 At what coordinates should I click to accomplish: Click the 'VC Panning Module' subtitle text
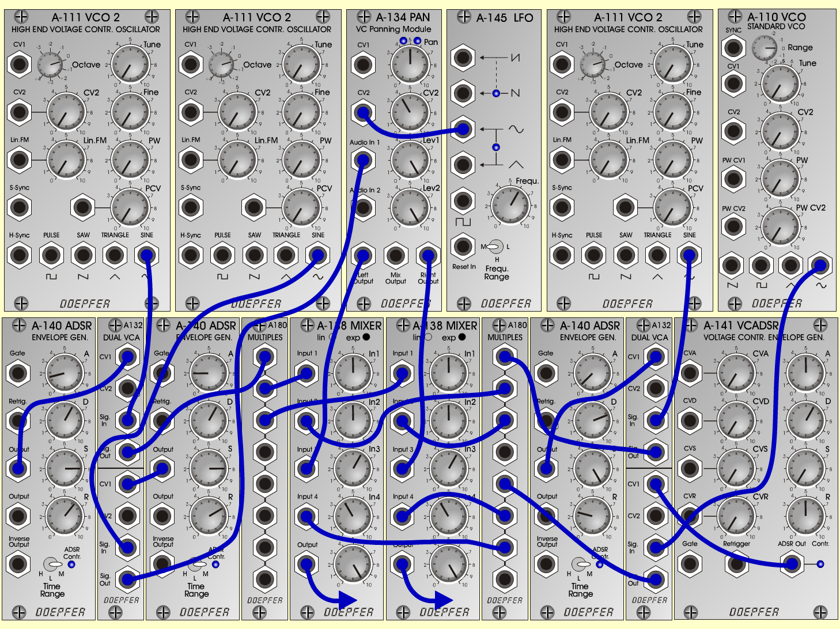393,29
